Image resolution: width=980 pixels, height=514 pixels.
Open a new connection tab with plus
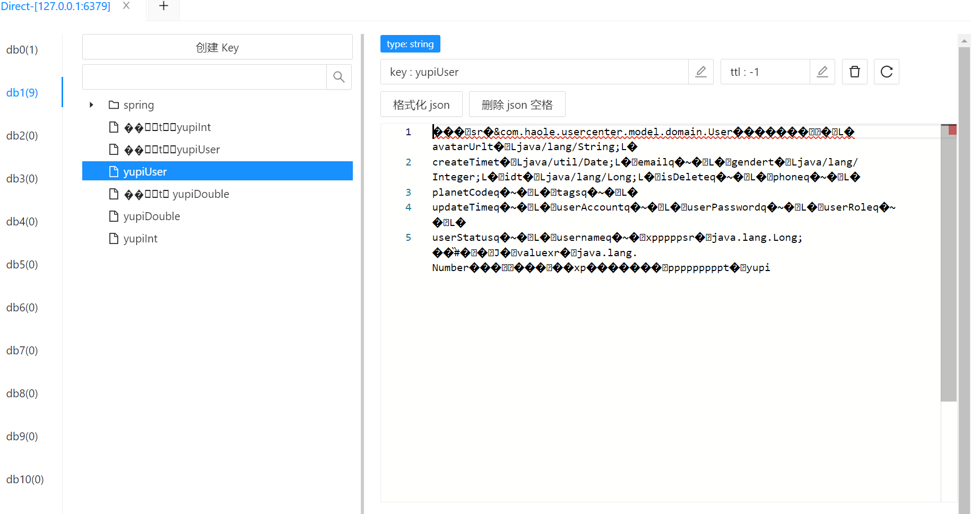tap(163, 6)
